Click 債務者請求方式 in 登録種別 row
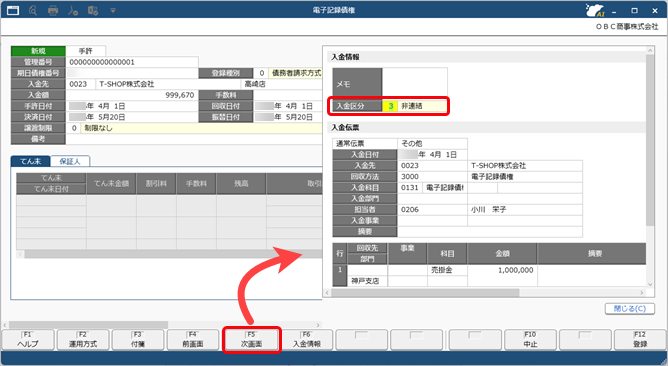668x366 pixels. pyautogui.click(x=297, y=73)
